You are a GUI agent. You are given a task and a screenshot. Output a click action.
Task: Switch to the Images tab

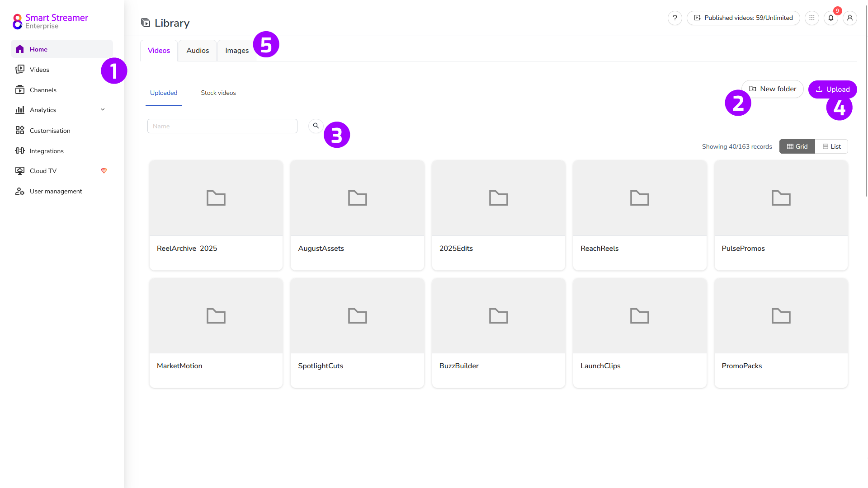(236, 51)
